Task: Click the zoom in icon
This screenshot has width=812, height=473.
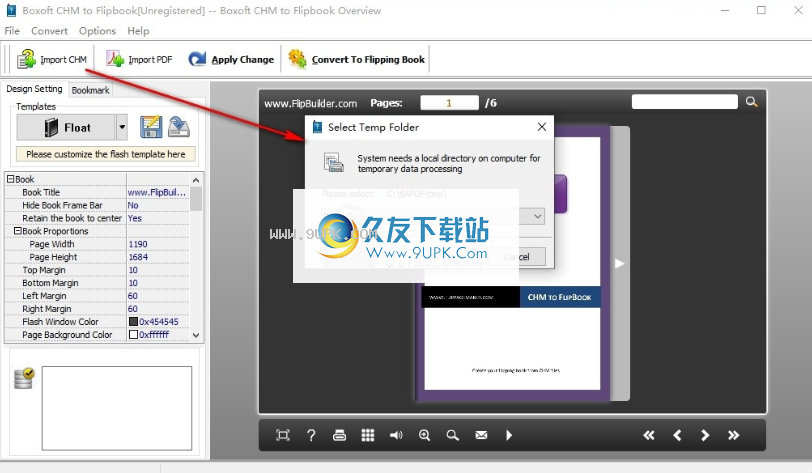Action: (x=425, y=435)
